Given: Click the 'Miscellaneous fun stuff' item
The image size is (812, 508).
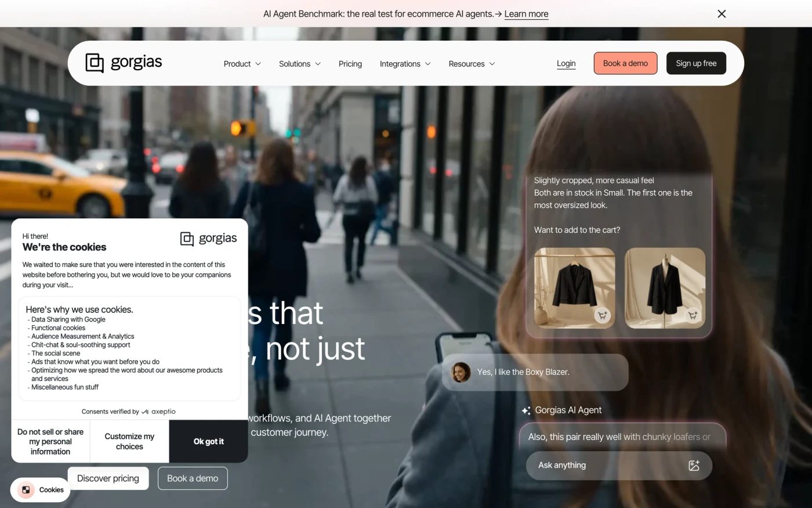Looking at the screenshot, I should (65, 387).
